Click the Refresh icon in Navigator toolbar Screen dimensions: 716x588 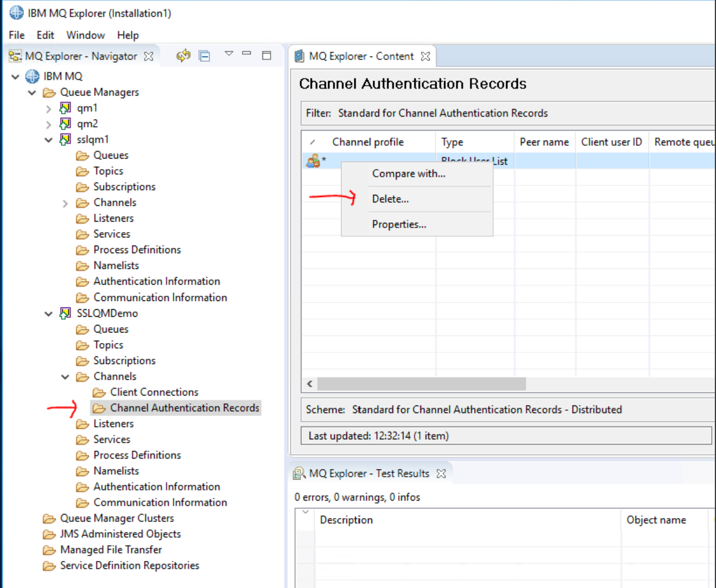point(184,56)
